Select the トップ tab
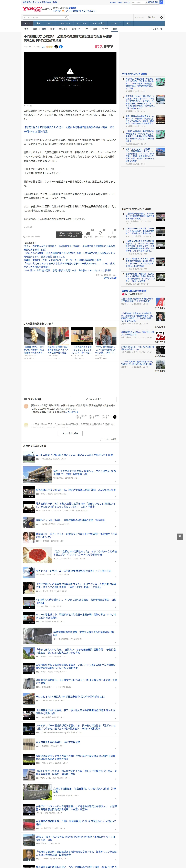The height and width of the screenshot is (868, 186). [27, 24]
